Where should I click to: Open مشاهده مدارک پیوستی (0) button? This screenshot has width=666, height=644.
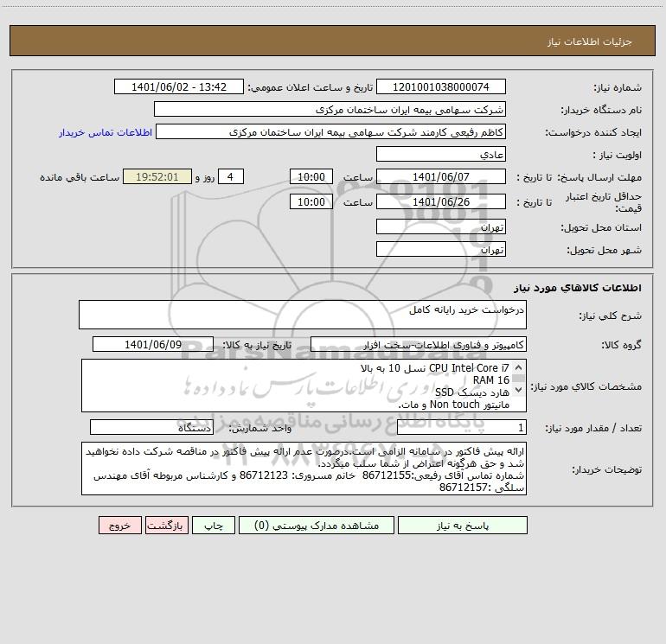pyautogui.click(x=317, y=526)
